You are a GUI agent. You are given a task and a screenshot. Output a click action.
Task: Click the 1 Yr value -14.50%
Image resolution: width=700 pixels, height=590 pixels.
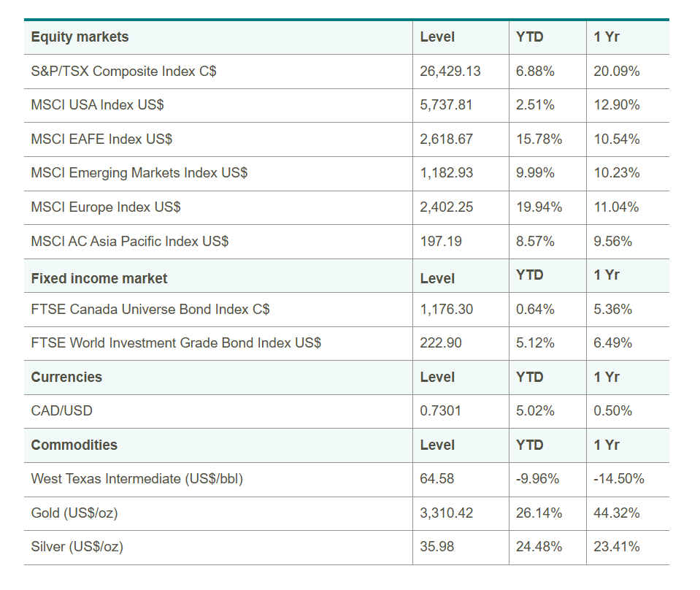coord(619,479)
